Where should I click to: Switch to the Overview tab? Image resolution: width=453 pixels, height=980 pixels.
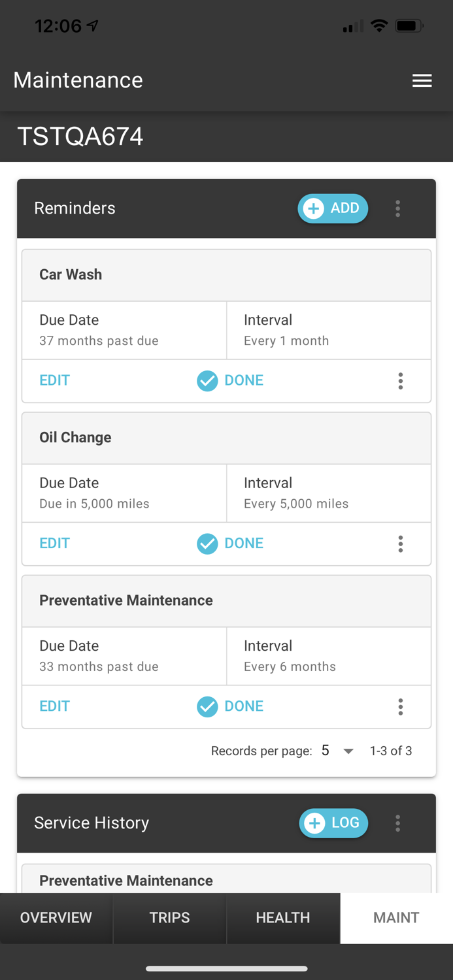pyautogui.click(x=56, y=918)
